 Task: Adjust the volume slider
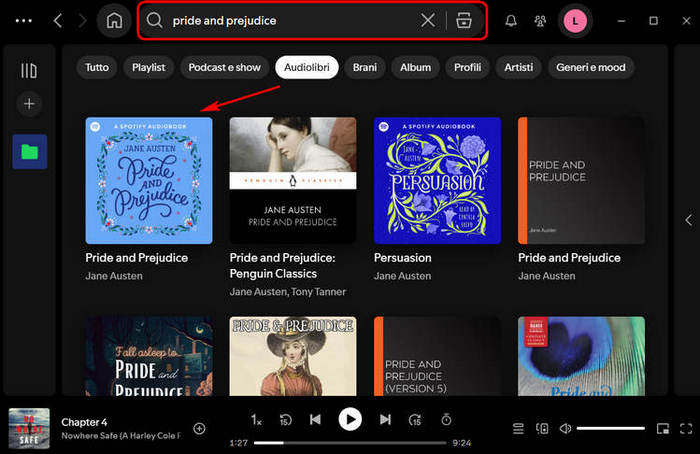tap(611, 429)
